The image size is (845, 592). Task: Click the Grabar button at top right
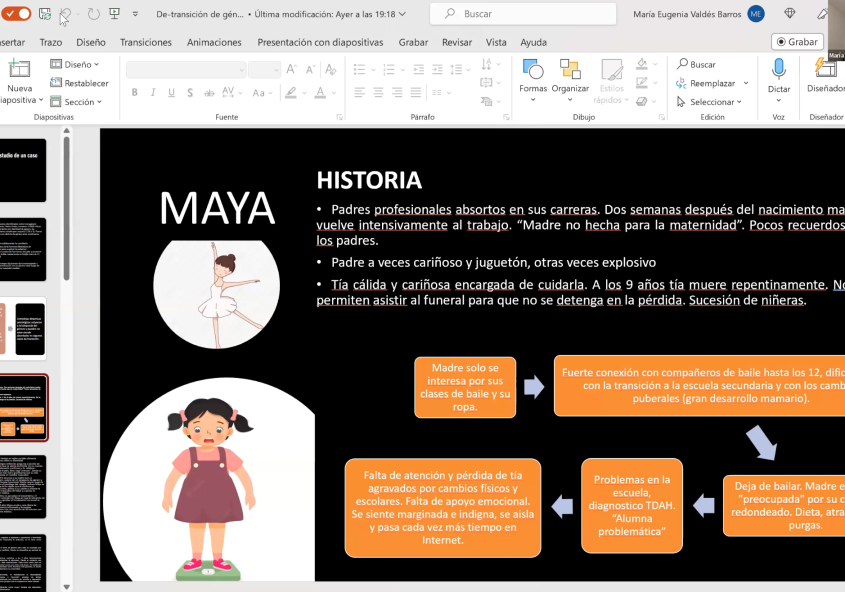pyautogui.click(x=797, y=42)
